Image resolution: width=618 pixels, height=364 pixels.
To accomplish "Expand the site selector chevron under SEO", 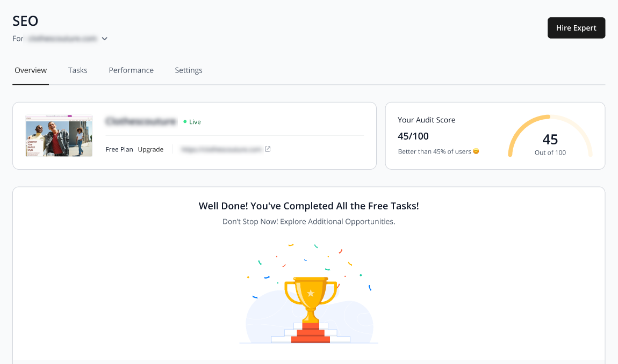I will coord(104,39).
